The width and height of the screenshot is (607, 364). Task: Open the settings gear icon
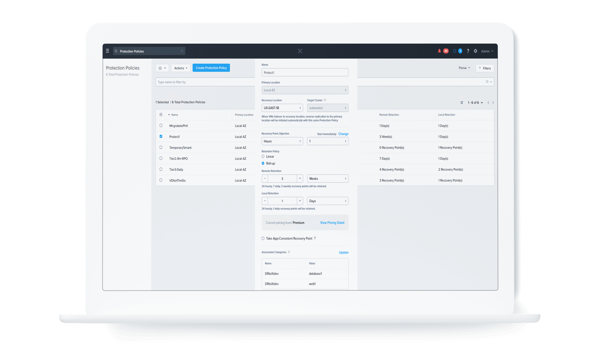tap(475, 51)
